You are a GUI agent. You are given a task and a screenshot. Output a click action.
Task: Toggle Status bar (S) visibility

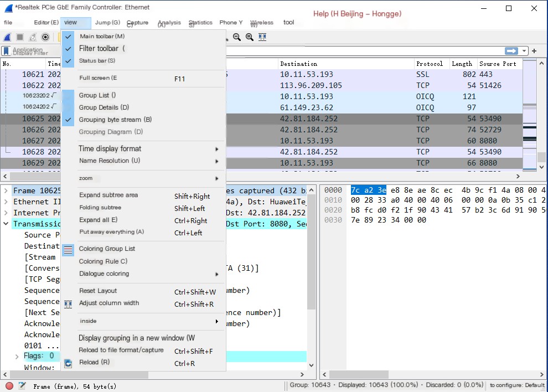click(143, 61)
